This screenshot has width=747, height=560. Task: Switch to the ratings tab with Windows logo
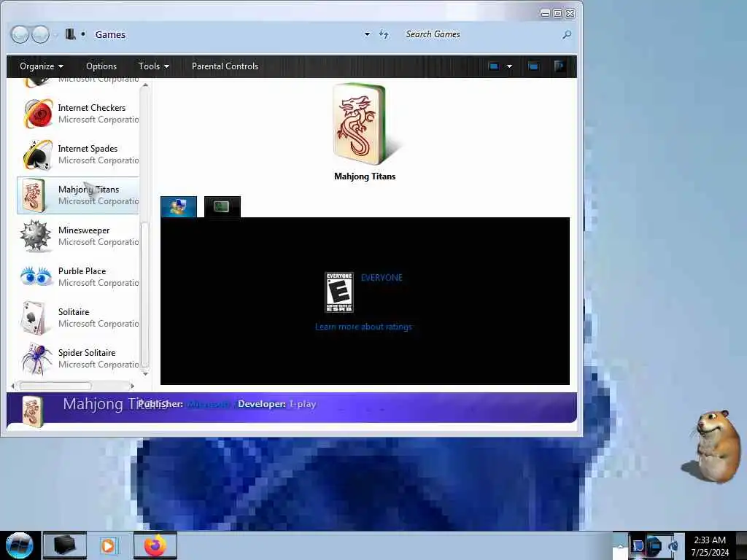tap(179, 206)
